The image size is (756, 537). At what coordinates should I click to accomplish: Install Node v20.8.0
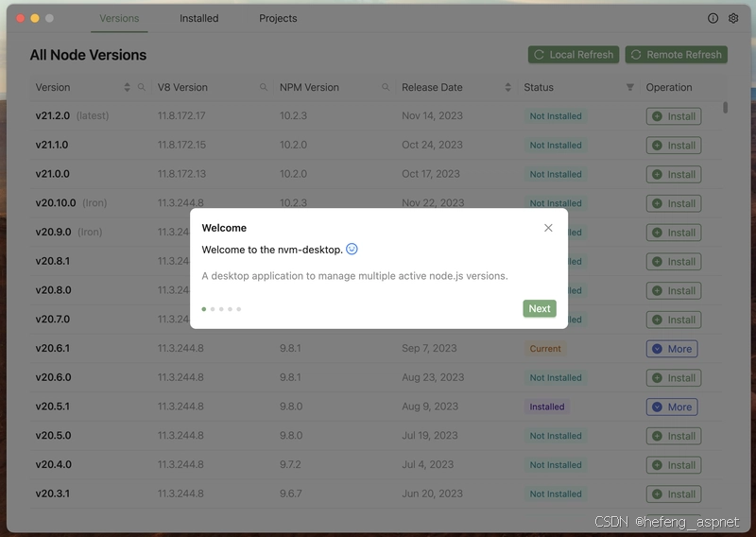click(674, 291)
